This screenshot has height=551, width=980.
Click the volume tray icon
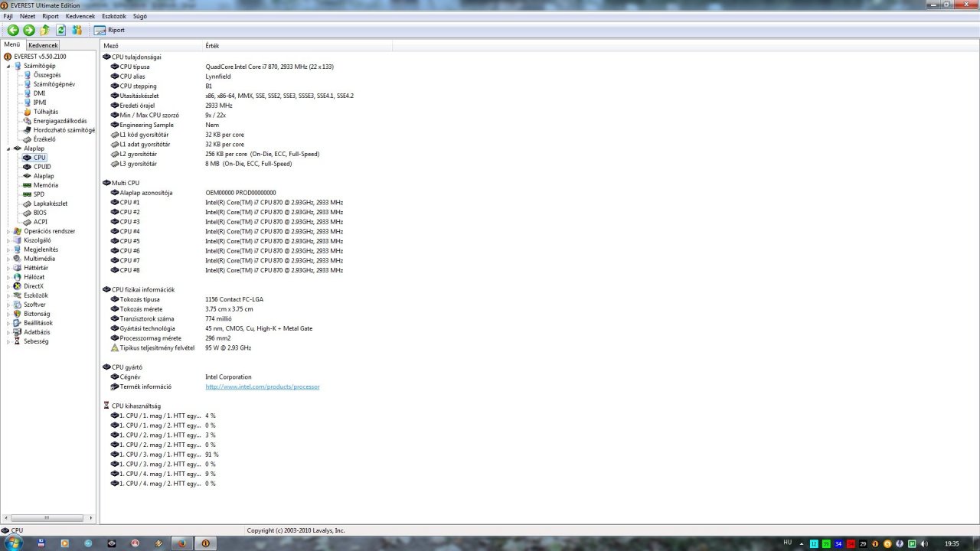pos(924,543)
